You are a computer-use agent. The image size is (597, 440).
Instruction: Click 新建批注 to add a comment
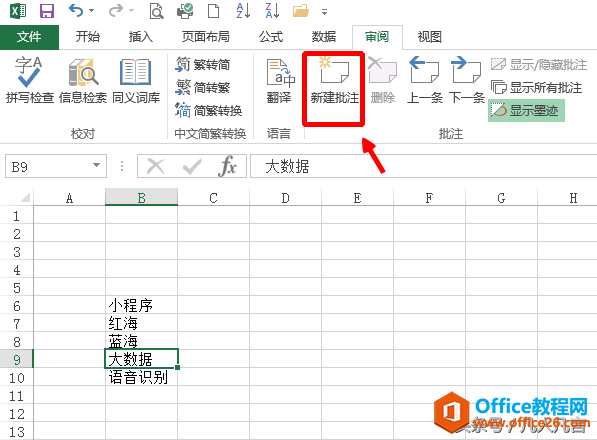(x=334, y=80)
